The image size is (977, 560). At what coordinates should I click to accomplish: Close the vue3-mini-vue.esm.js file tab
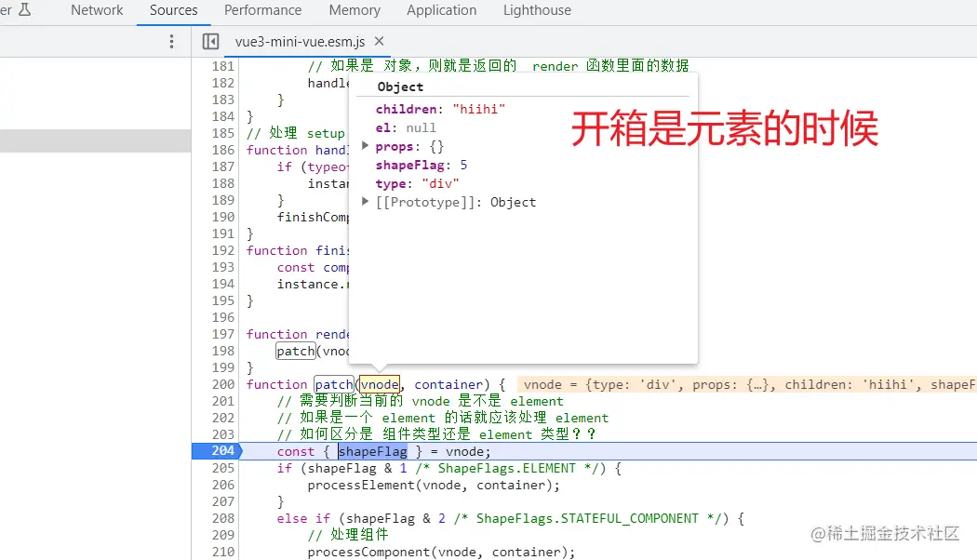379,41
